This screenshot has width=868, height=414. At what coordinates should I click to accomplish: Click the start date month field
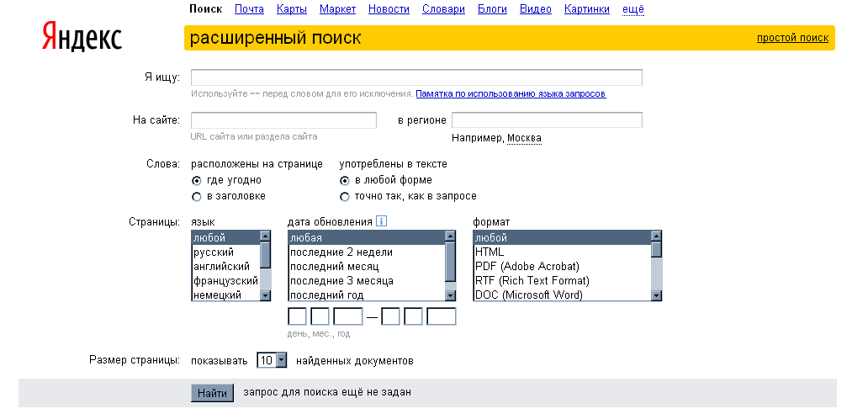pyautogui.click(x=320, y=316)
